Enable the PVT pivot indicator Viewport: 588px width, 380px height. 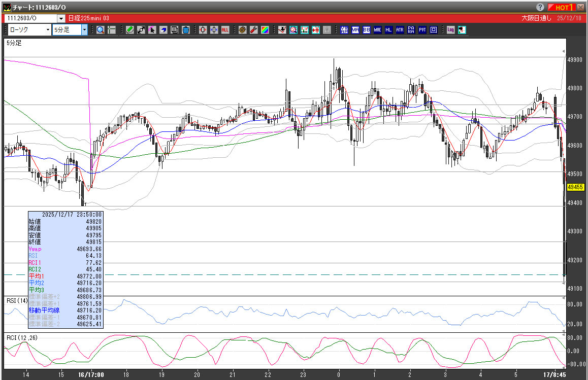tap(422, 30)
